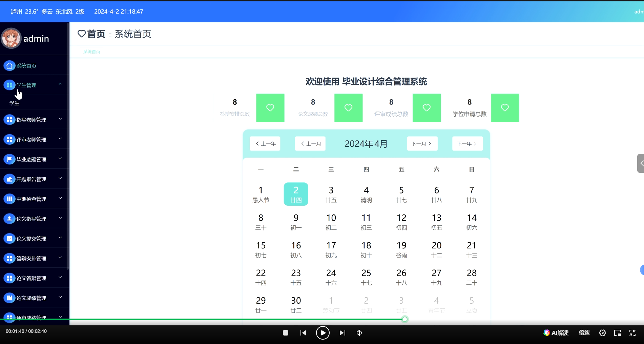
Task: Click the 指导老师管理 sidebar icon
Action: point(9,120)
